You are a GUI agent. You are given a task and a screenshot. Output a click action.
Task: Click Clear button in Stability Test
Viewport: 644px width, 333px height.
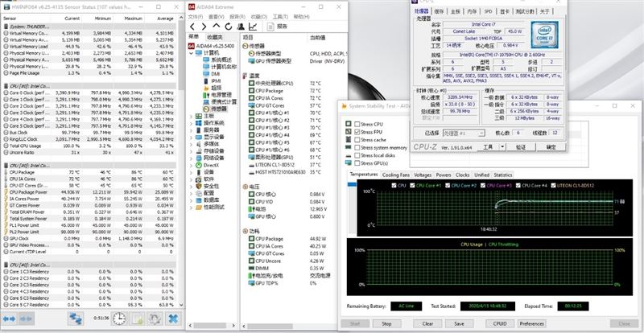coord(427,323)
